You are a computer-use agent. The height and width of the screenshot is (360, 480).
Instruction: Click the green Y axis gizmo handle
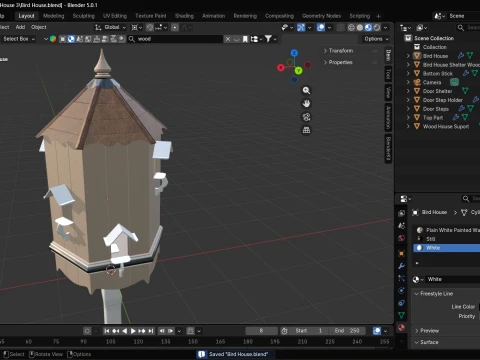(298, 70)
